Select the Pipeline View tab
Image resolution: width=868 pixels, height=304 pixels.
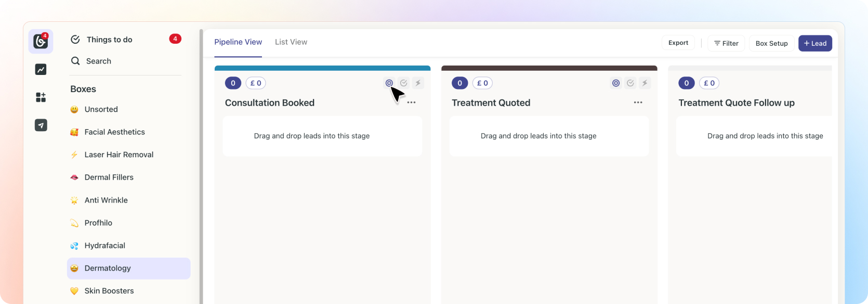238,42
